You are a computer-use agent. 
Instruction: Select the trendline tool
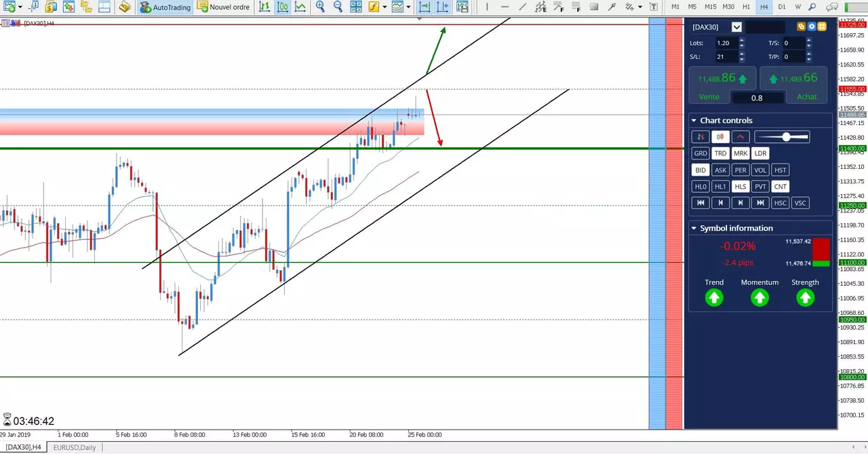point(522,7)
